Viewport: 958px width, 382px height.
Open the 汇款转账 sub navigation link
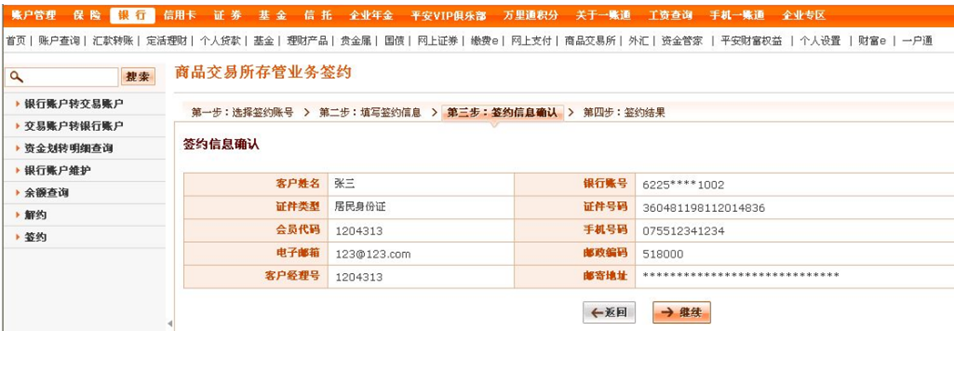[x=112, y=41]
